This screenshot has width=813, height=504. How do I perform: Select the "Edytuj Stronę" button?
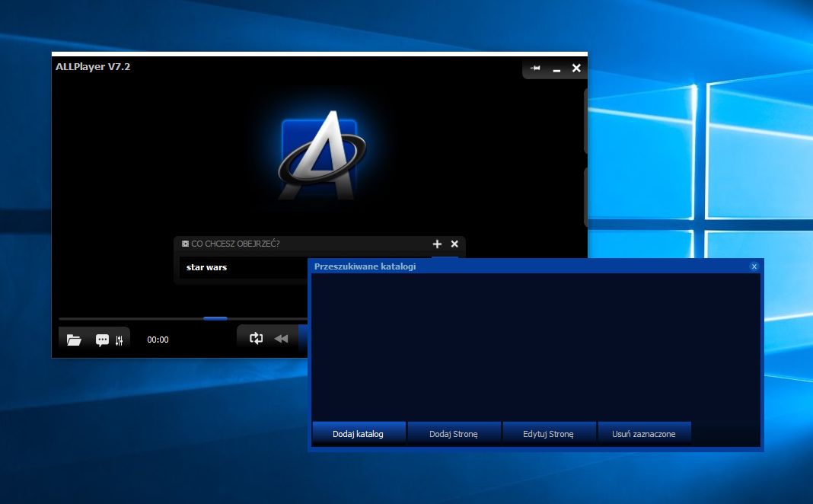coord(548,434)
